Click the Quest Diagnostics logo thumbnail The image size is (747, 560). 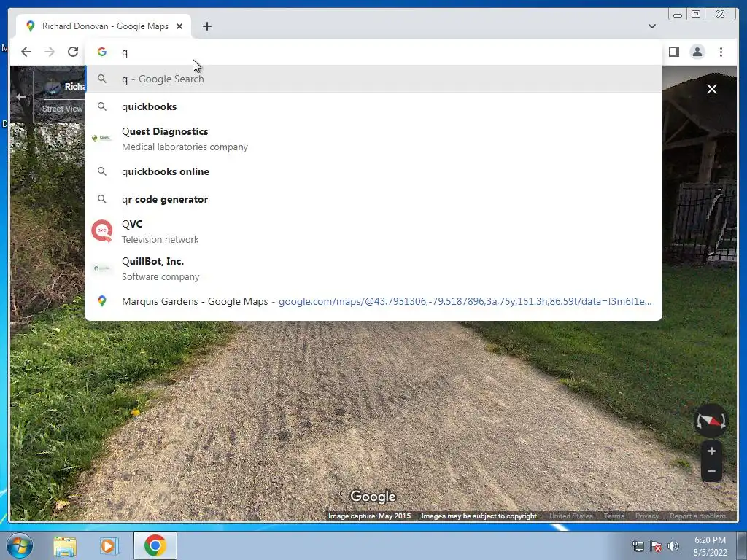click(x=102, y=138)
